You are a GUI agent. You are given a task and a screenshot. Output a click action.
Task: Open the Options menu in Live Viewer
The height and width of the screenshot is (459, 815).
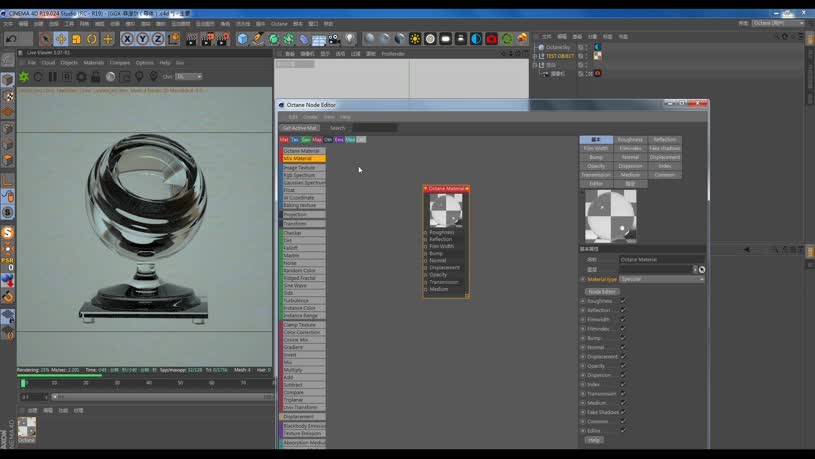pos(144,62)
